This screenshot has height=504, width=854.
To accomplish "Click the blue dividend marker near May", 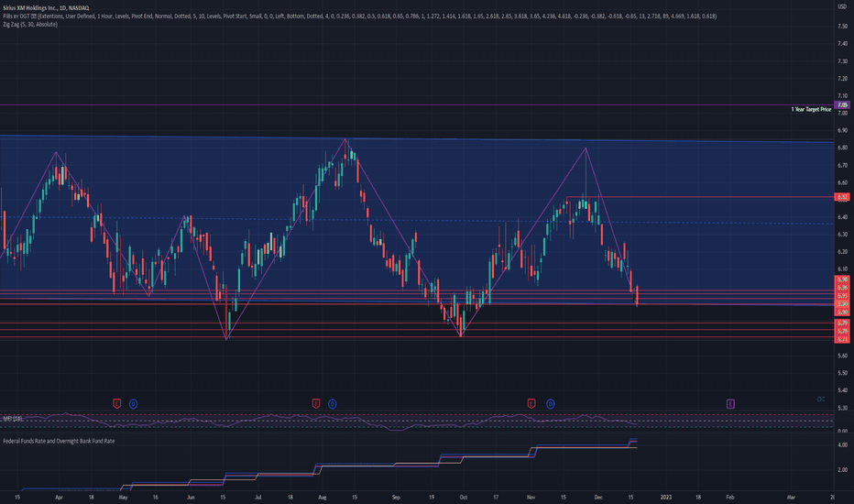I will click(x=133, y=404).
